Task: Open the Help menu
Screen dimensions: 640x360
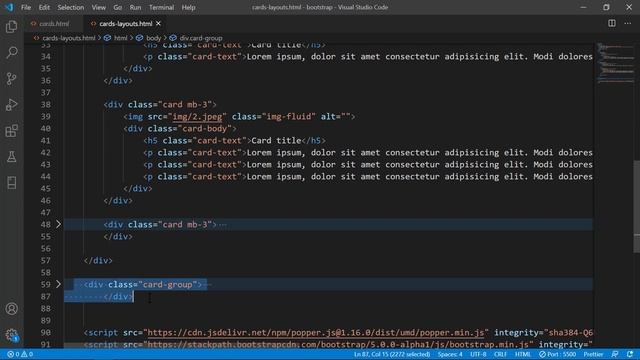Action: click(x=188, y=7)
